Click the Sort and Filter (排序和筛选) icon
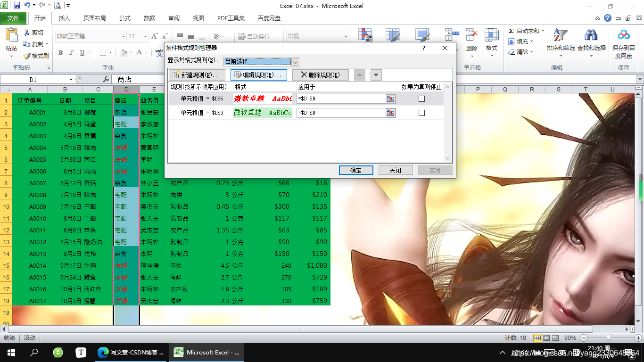This screenshot has width=644, height=362. (560, 35)
